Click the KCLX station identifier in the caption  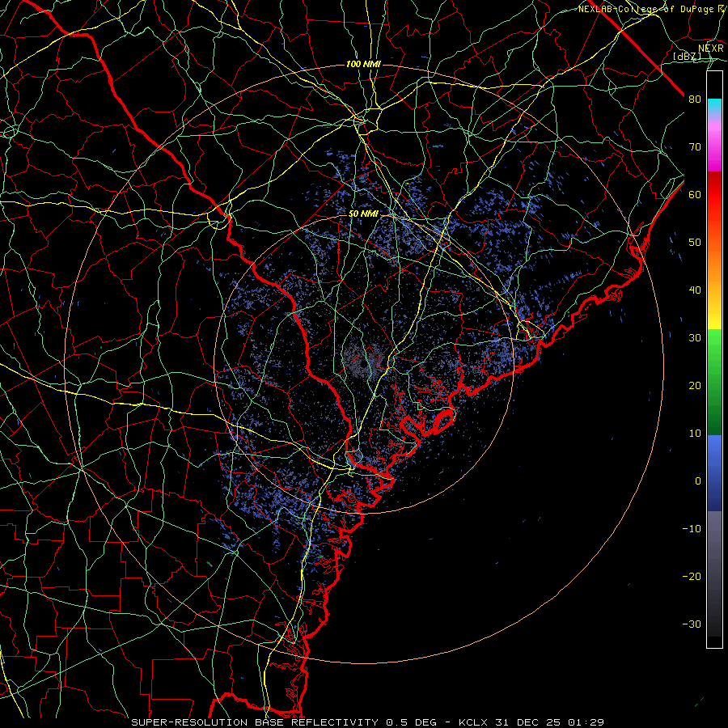pos(472,722)
